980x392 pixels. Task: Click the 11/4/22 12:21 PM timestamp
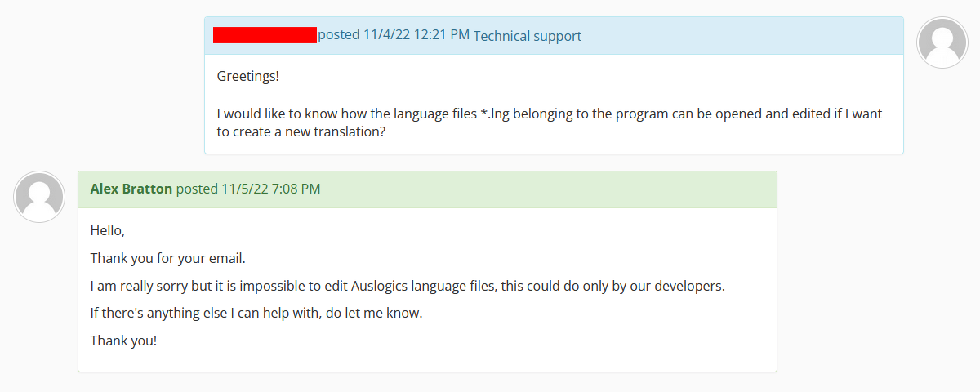point(416,35)
